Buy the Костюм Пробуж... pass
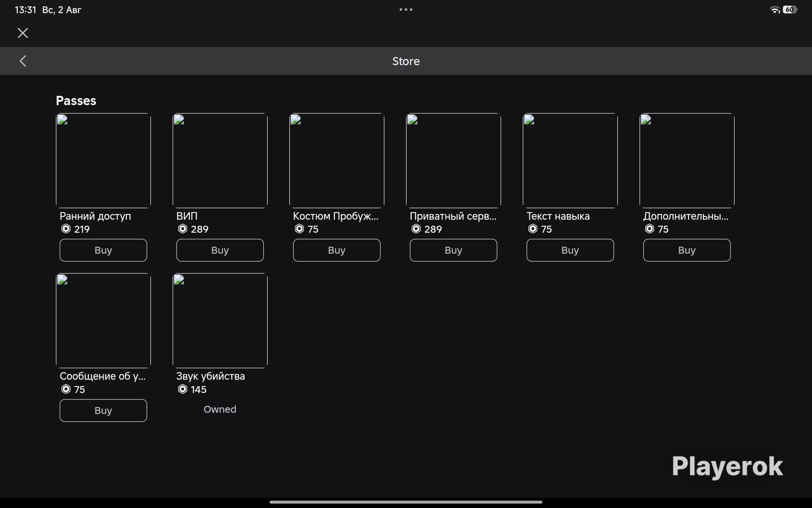Screen dimensions: 812x508 [x=336, y=250]
